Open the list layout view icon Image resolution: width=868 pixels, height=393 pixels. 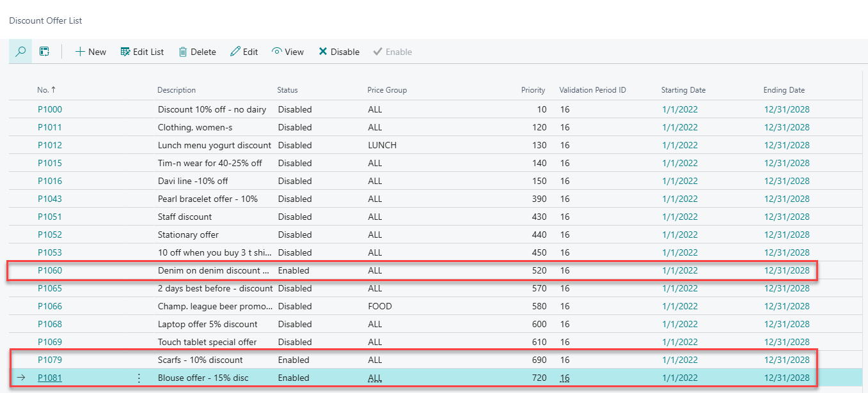[x=45, y=52]
